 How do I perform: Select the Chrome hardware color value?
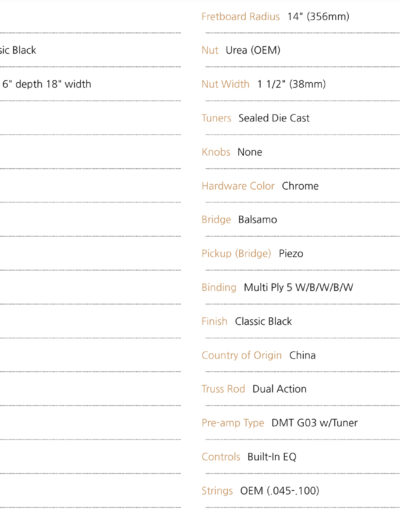click(300, 186)
